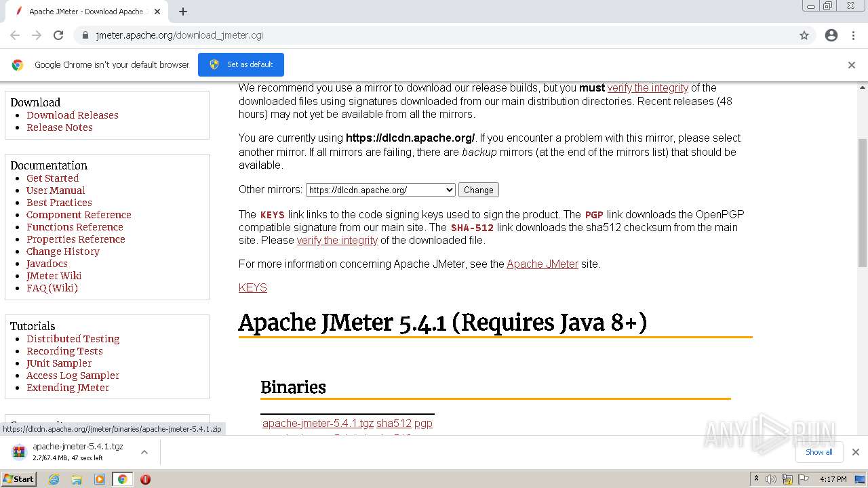Open a new browser tab
Image resolution: width=868 pixels, height=488 pixels.
[183, 12]
